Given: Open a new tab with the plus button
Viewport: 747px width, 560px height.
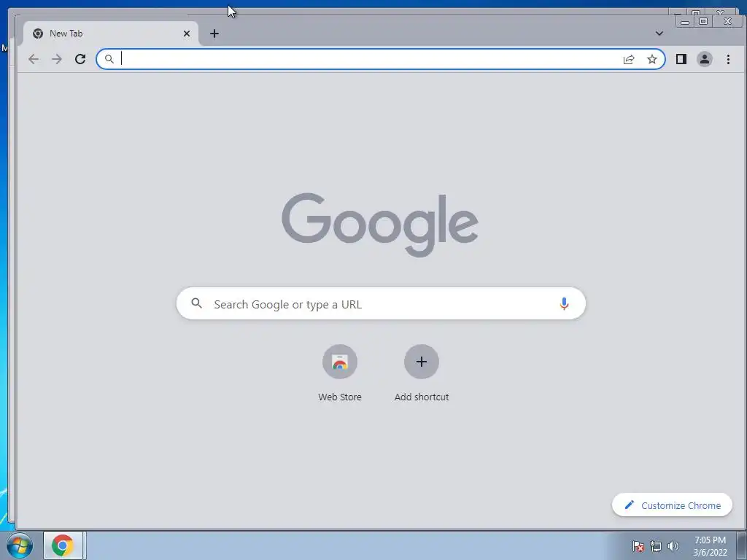Looking at the screenshot, I should click(214, 34).
